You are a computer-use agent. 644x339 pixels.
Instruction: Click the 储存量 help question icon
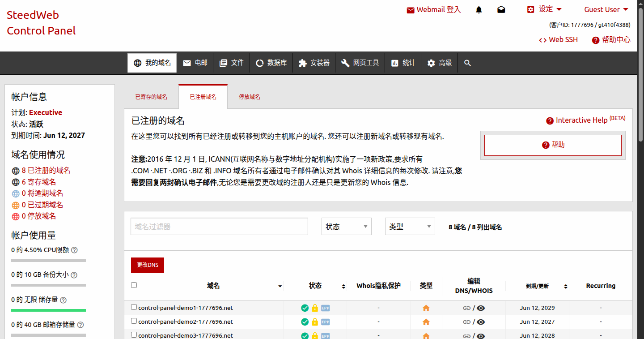(63, 300)
